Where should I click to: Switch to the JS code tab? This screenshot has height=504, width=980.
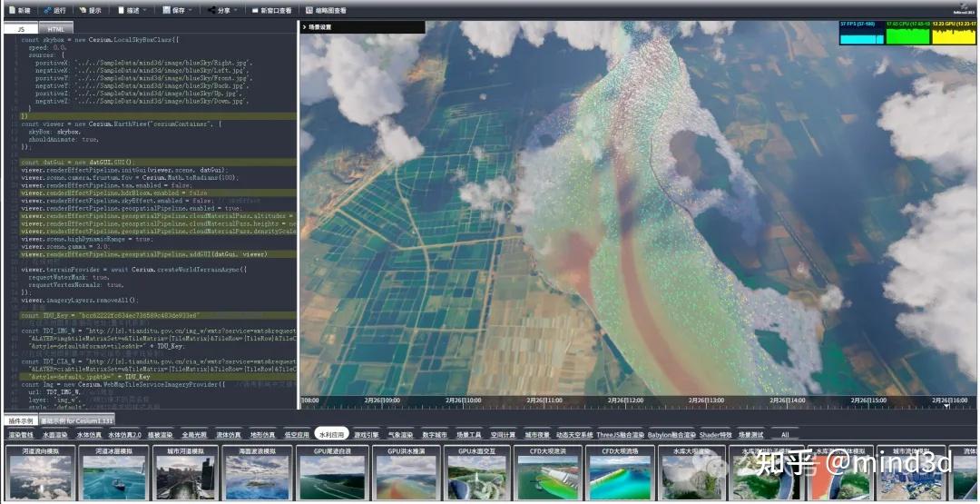pyautogui.click(x=20, y=29)
